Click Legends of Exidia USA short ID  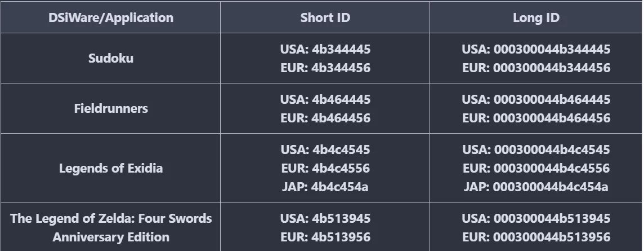[x=325, y=149]
